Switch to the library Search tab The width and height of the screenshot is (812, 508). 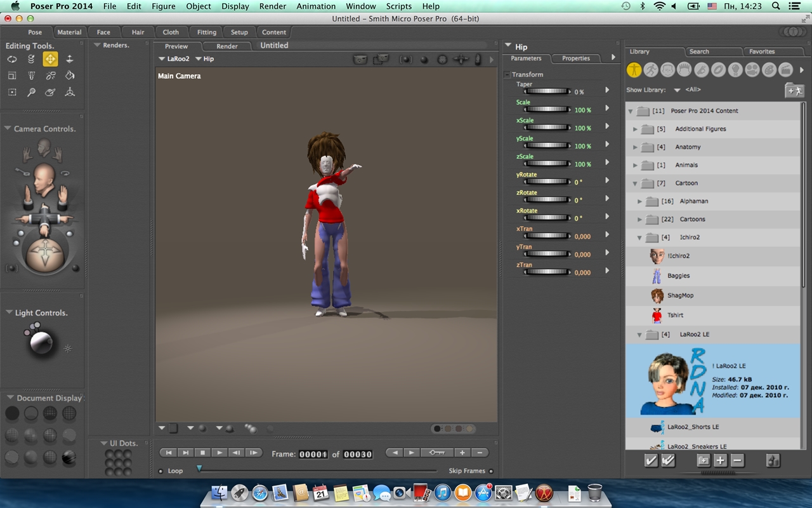[699, 51]
